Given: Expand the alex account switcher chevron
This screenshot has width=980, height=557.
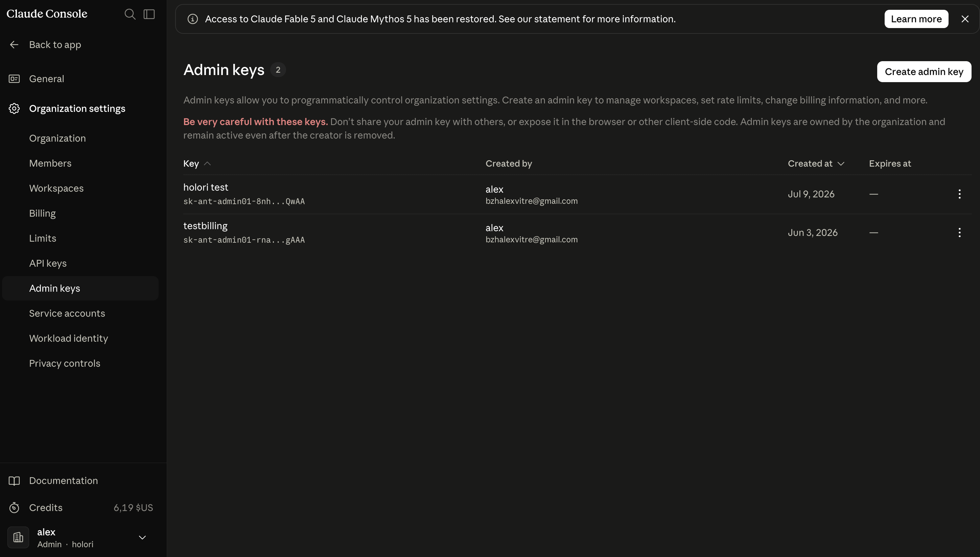Looking at the screenshot, I should [142, 537].
